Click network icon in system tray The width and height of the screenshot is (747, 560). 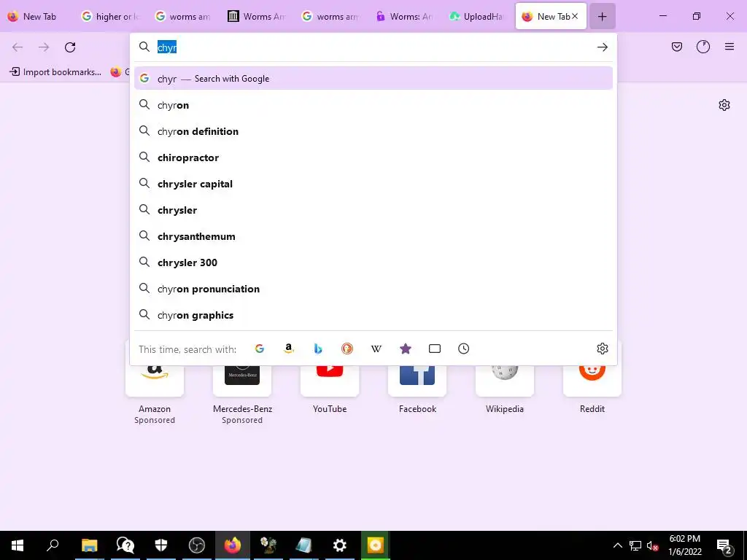click(635, 545)
